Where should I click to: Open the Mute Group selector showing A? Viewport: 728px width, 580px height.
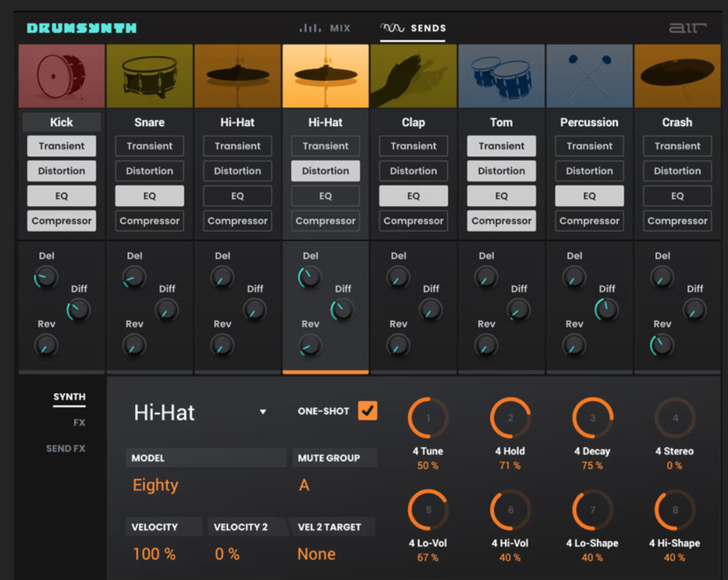pyautogui.click(x=304, y=485)
